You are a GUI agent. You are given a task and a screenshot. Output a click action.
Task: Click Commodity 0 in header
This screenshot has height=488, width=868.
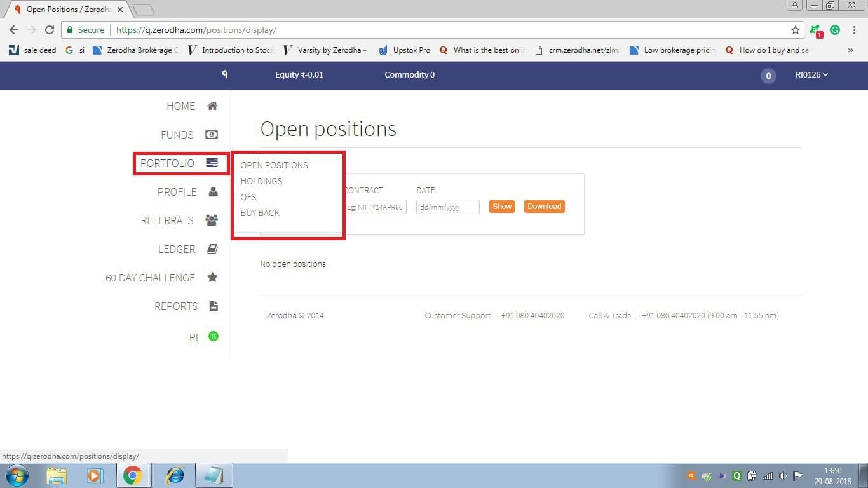click(410, 74)
